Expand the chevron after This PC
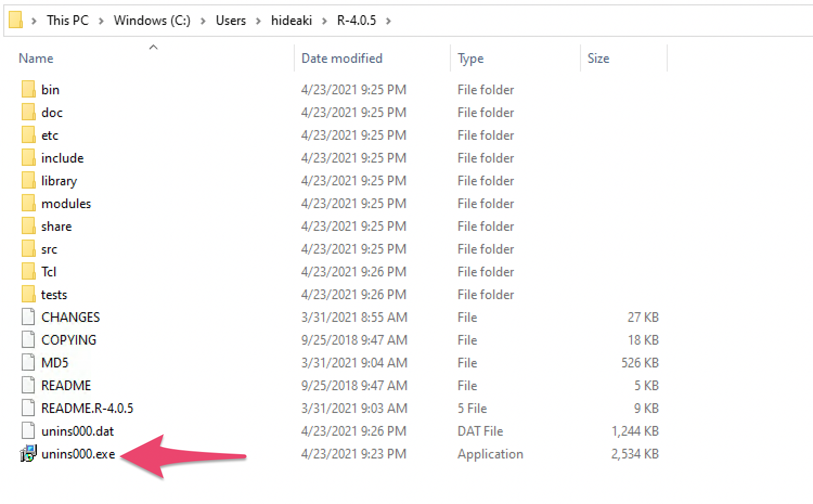The width and height of the screenshot is (813, 504). [x=101, y=21]
